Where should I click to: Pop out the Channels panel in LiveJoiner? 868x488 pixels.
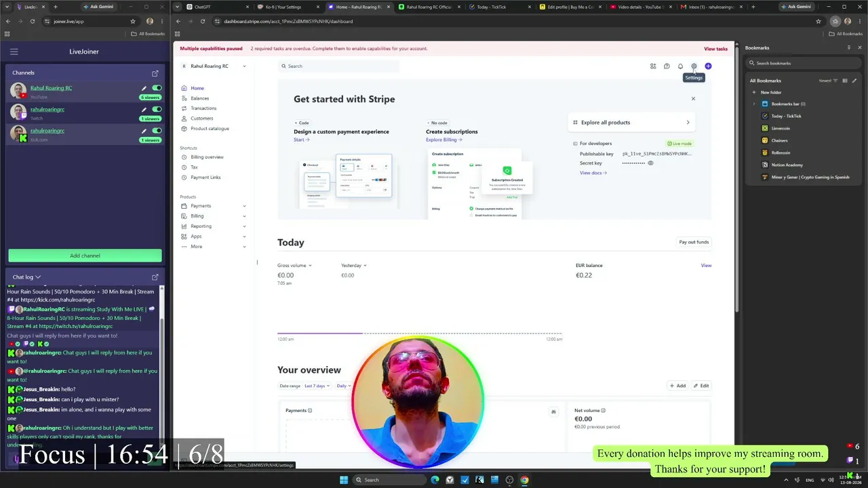[x=155, y=73]
